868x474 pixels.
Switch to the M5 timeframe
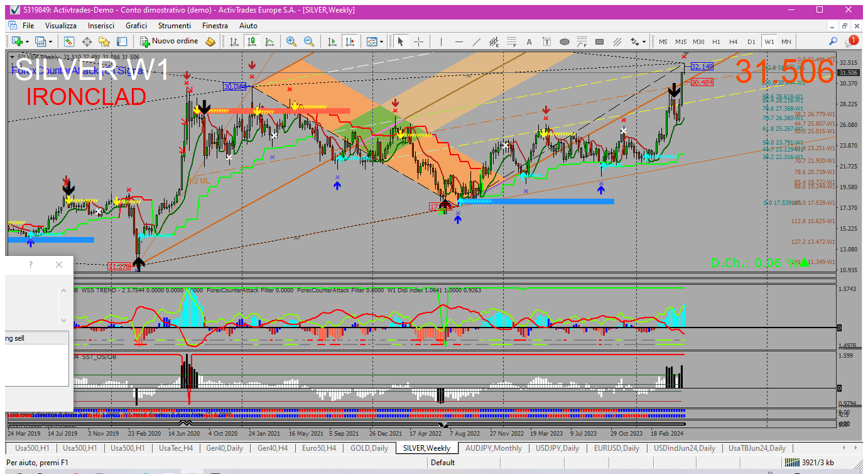point(663,41)
